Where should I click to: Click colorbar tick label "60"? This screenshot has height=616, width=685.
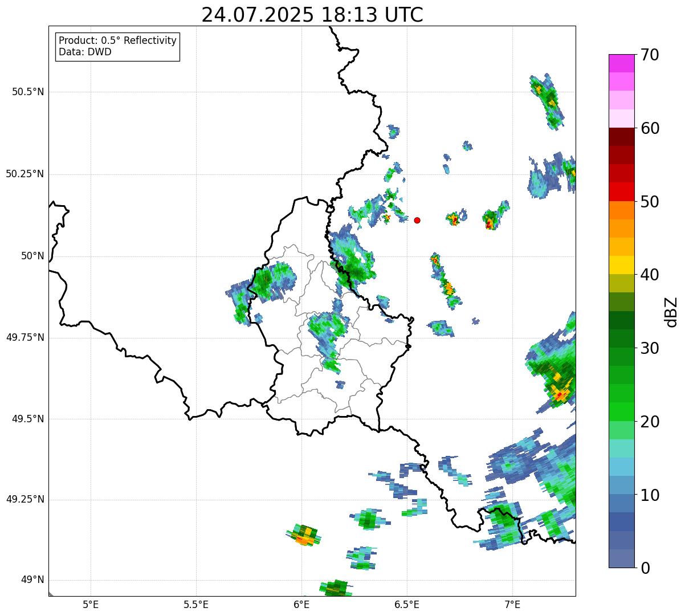pos(650,128)
